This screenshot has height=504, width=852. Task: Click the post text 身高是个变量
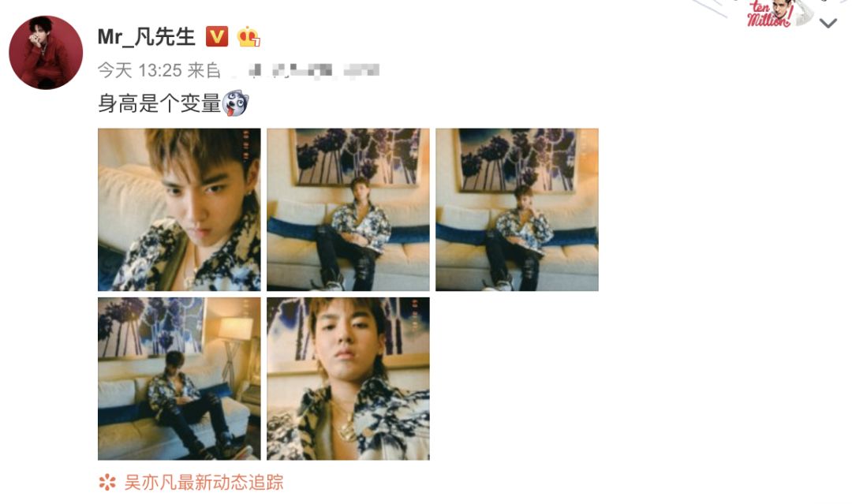click(159, 103)
